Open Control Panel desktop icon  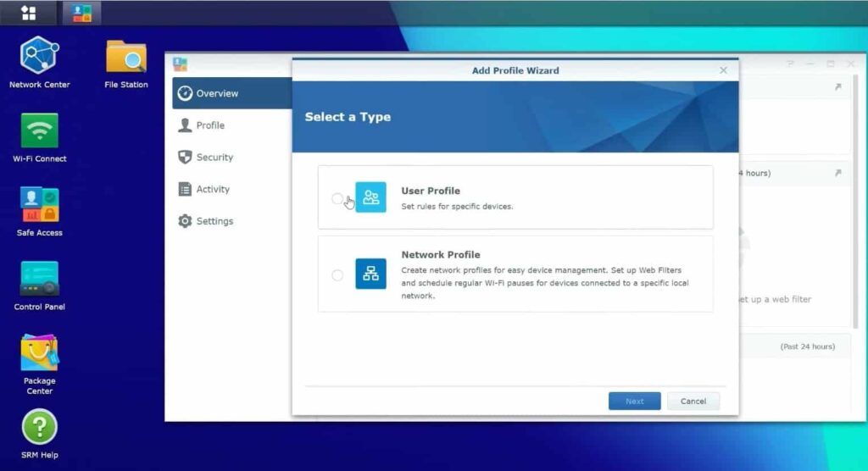[x=39, y=285]
